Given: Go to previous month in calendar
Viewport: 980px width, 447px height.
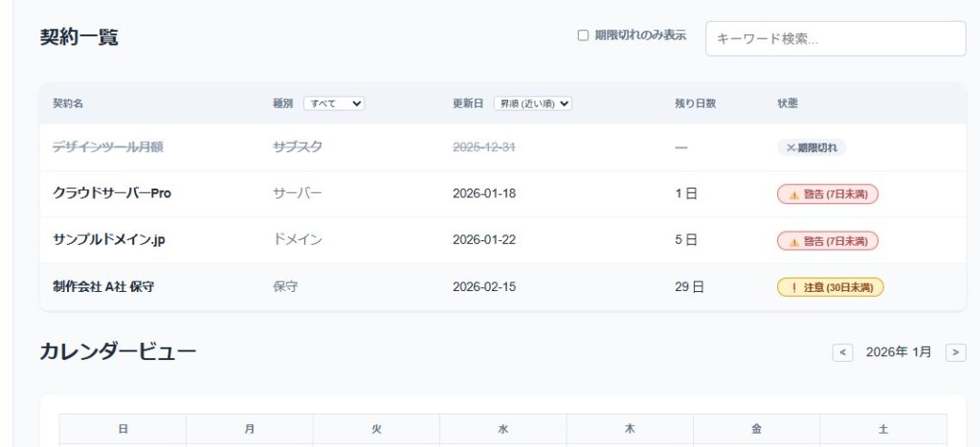Looking at the screenshot, I should (842, 352).
